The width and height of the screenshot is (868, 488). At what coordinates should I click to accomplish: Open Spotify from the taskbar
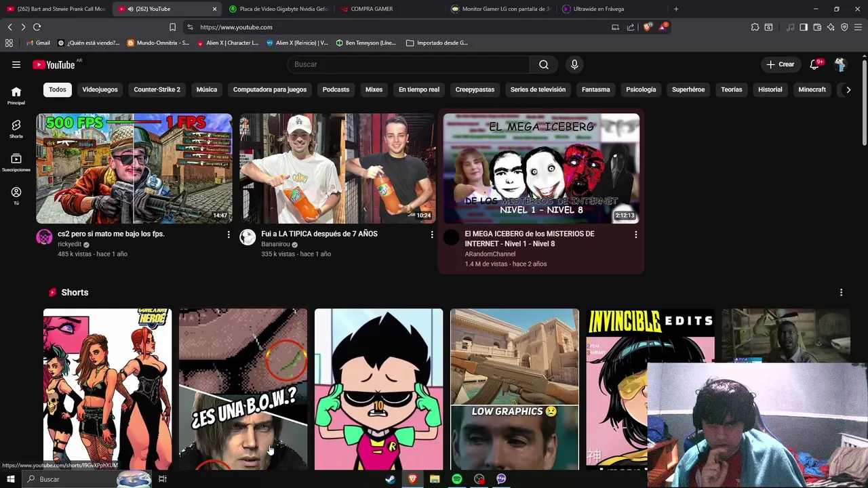457,479
